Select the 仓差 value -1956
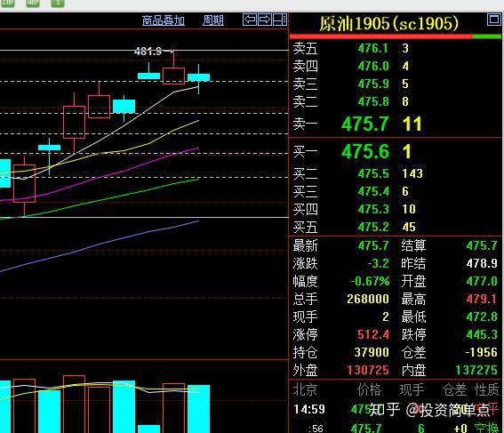Viewport: 504px width, 433px height. click(x=481, y=352)
